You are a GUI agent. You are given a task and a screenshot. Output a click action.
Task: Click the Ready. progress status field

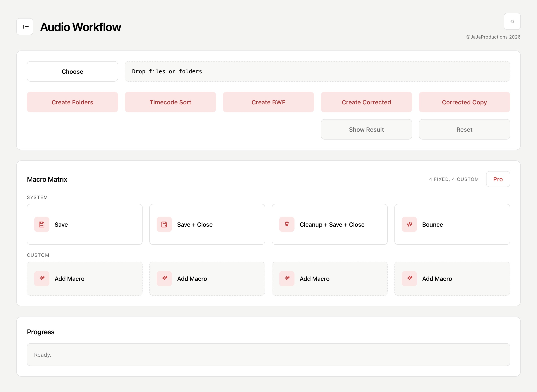coord(268,355)
